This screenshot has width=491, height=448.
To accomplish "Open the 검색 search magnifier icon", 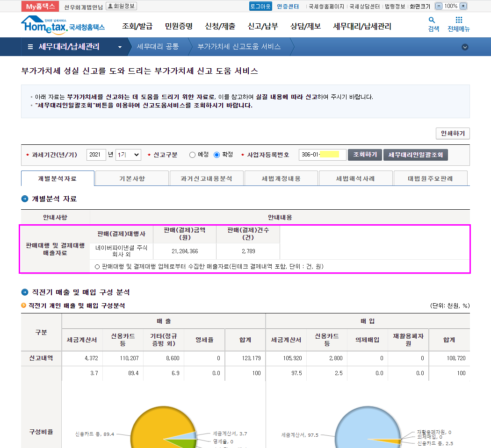I will coord(432,20).
